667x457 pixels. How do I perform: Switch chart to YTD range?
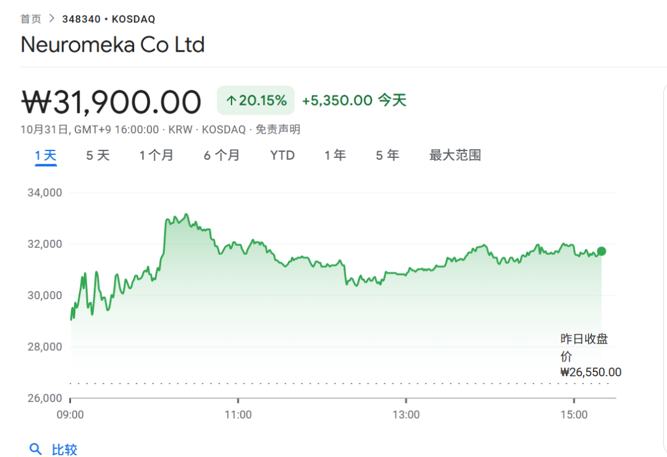click(282, 155)
